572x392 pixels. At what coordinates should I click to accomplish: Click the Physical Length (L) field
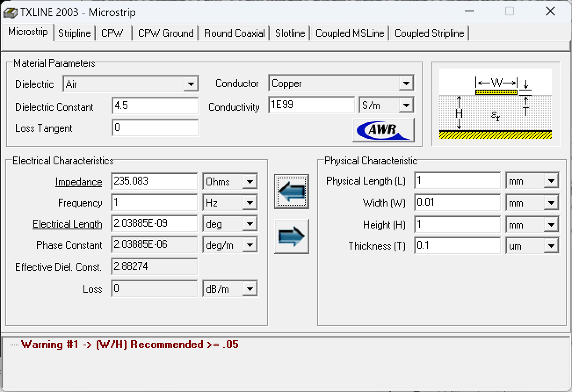click(x=457, y=181)
